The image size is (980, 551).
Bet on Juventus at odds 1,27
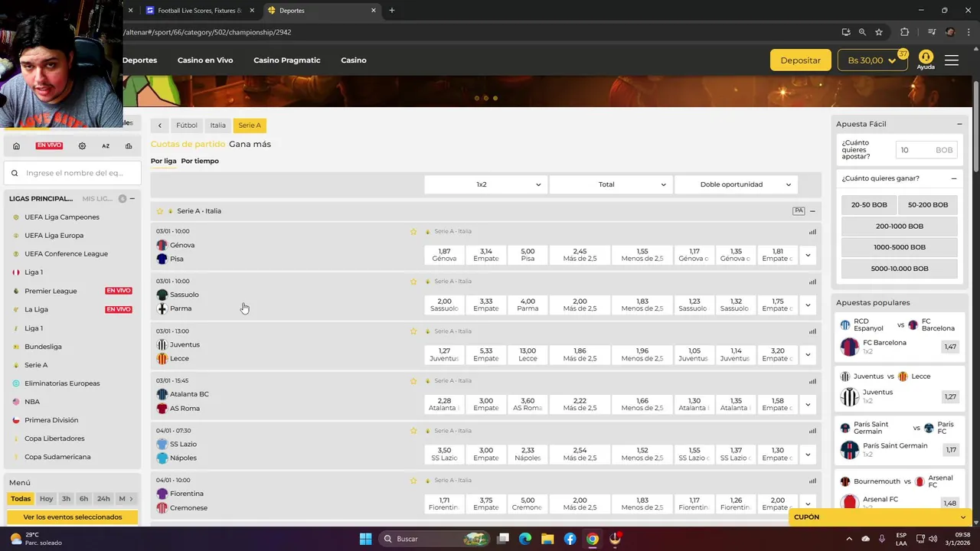(x=444, y=354)
